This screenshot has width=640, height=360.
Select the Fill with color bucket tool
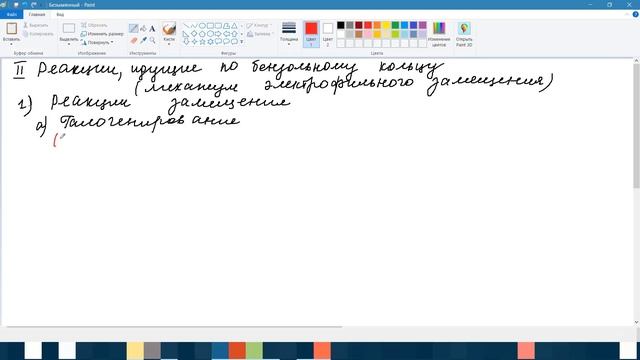pyautogui.click(x=143, y=29)
